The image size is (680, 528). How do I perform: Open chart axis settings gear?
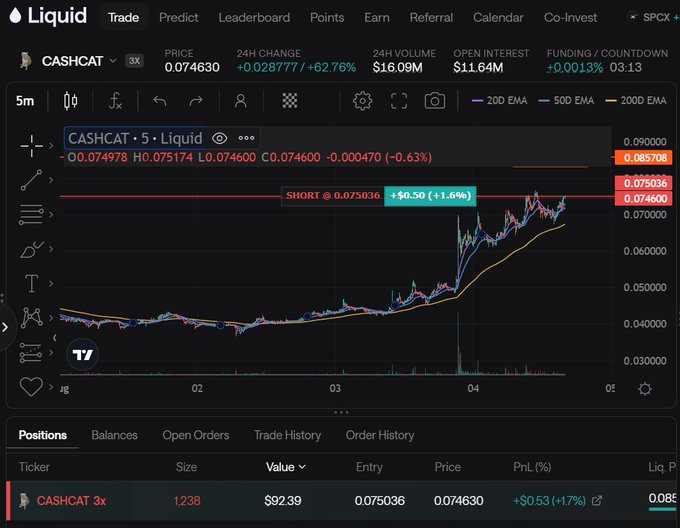point(645,388)
